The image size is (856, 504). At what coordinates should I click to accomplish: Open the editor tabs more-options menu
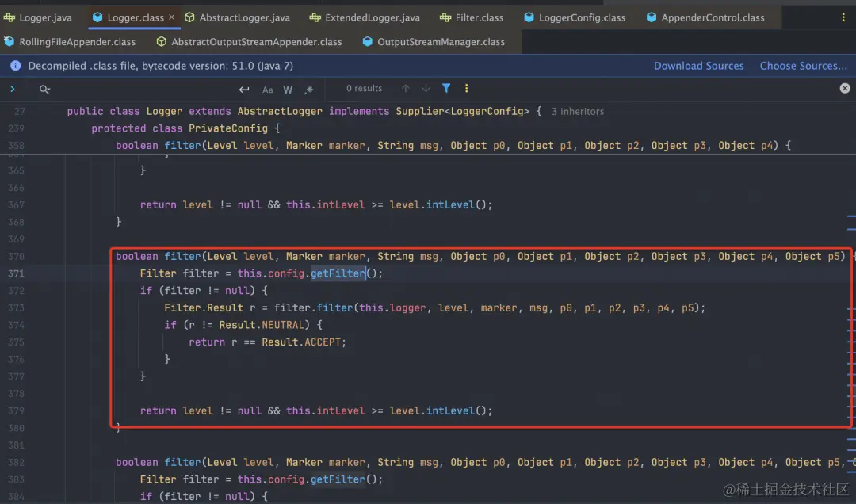(843, 17)
